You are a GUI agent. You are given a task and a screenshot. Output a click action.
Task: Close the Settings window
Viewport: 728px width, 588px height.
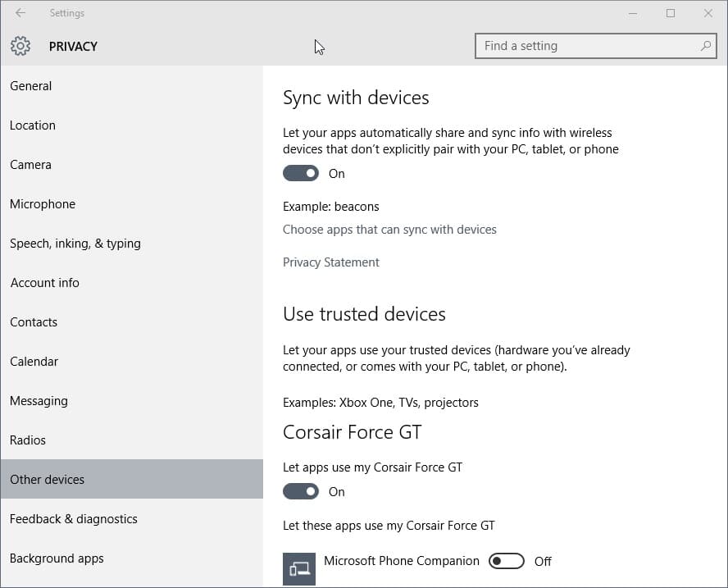(x=708, y=13)
